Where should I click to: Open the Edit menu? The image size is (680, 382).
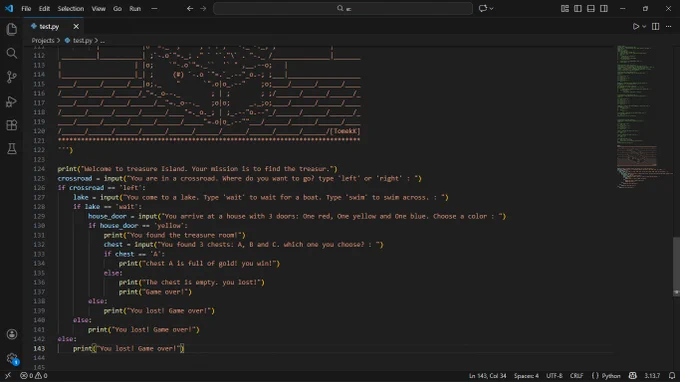pyautogui.click(x=44, y=8)
